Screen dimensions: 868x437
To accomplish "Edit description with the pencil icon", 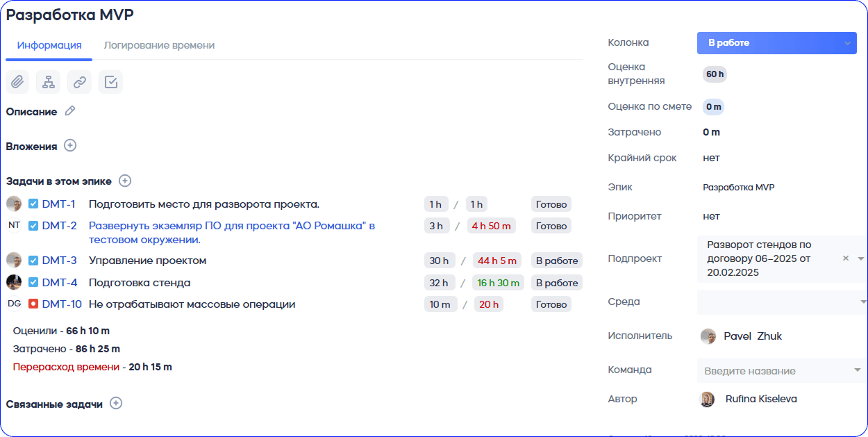I will (69, 111).
